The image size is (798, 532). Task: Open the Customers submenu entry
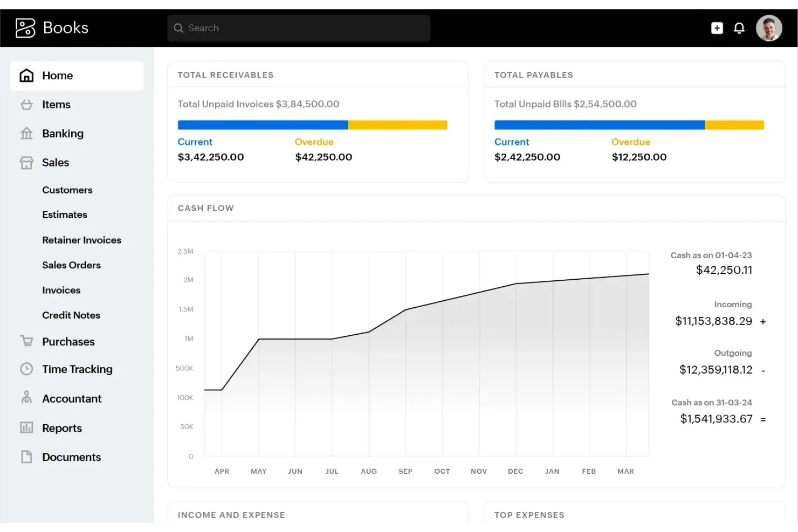click(x=67, y=190)
